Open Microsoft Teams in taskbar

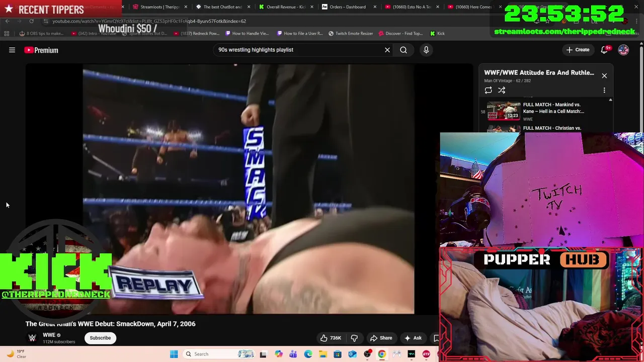pos(293,354)
